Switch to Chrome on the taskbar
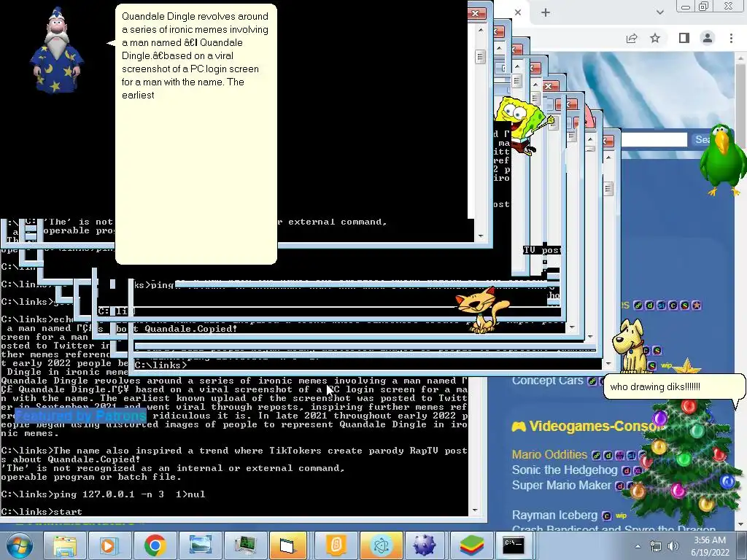 155,545
